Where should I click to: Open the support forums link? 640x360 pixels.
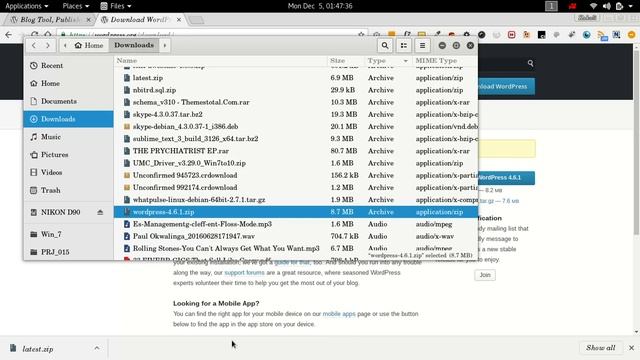point(244,273)
